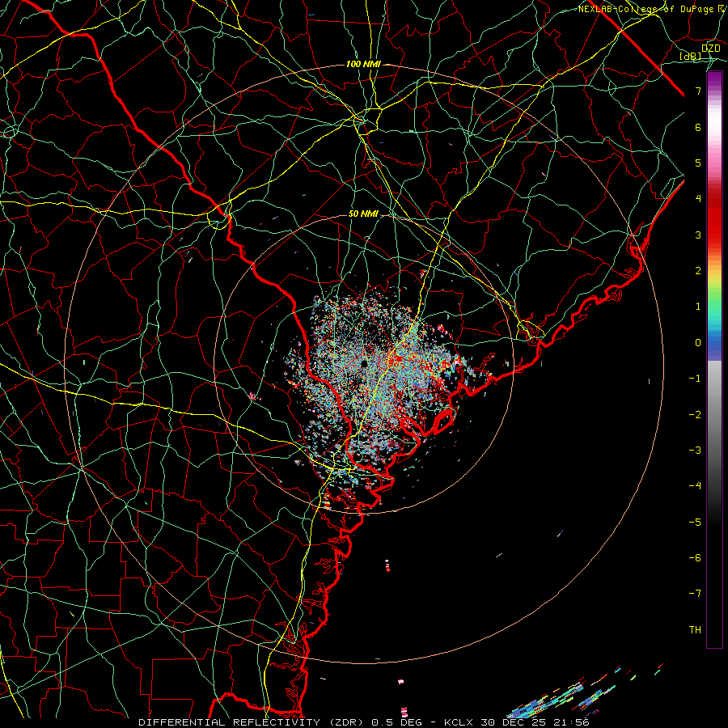Viewport: 728px width, 728px height.
Task: Click the "1" value on the color scale
Action: coord(698,307)
